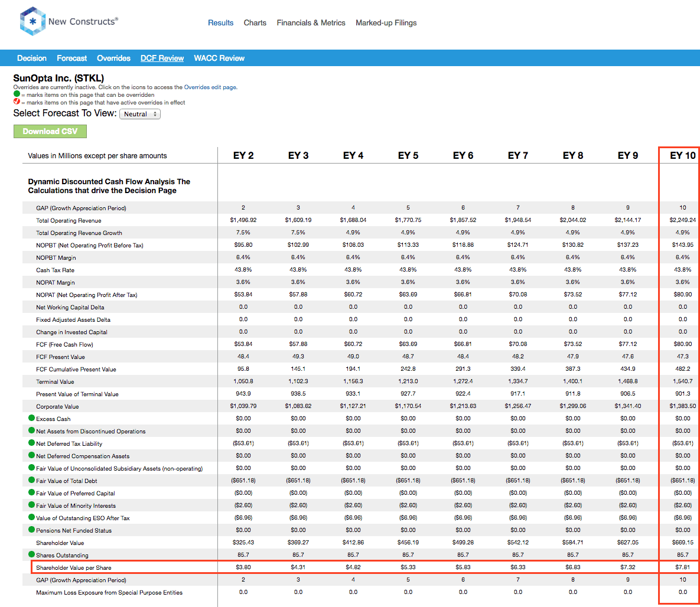This screenshot has width=700, height=607.
Task: Open Marked-up Filings navigation item
Action: coord(386,23)
